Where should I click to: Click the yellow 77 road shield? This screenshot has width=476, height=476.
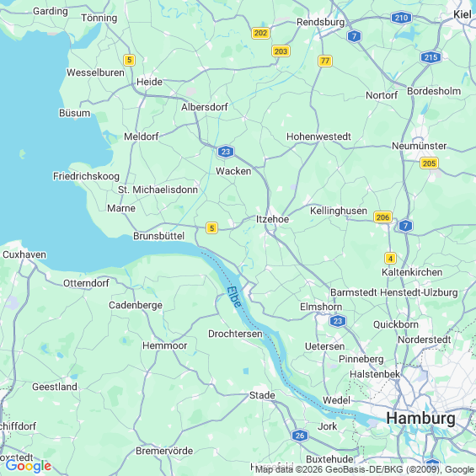325,61
